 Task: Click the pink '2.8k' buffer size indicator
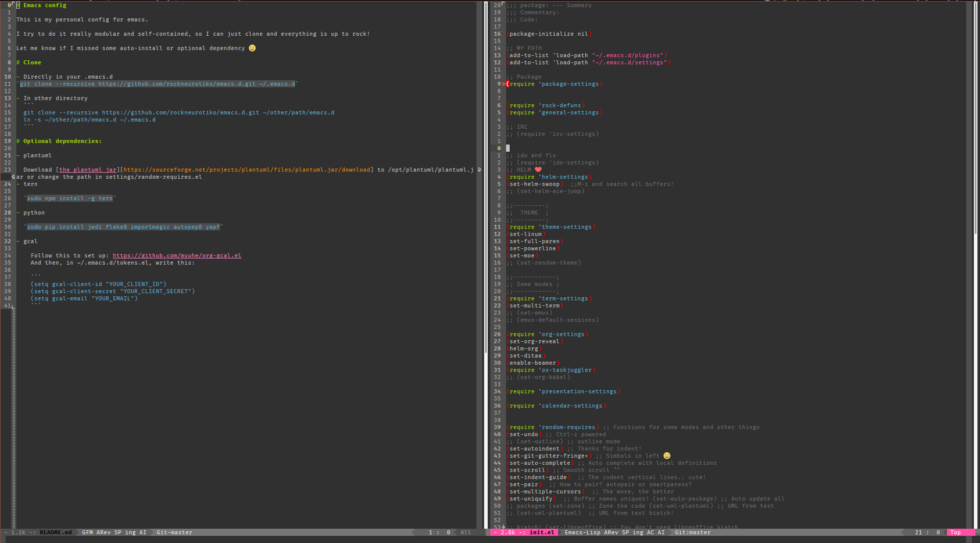508,532
